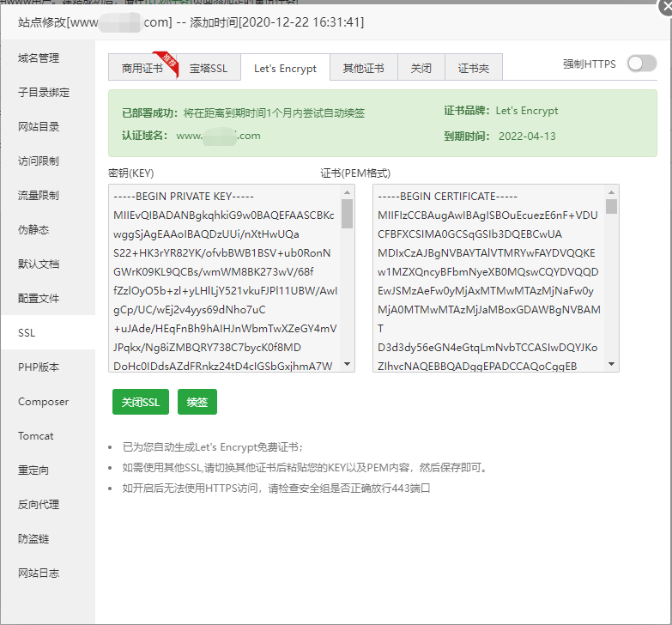Screen dimensions: 672x625
Task: Select the SSL sidebar item
Action: coord(48,332)
